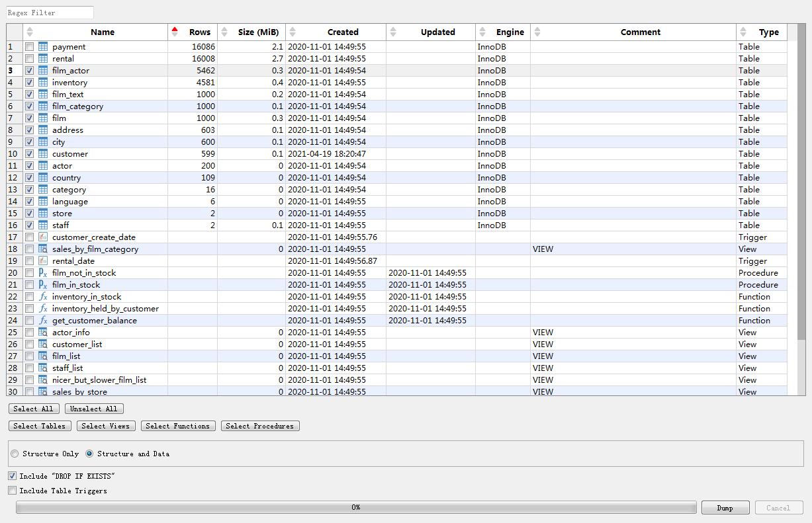Click the view icon beside actor_info
This screenshot has width=812, height=523.
pyautogui.click(x=43, y=333)
